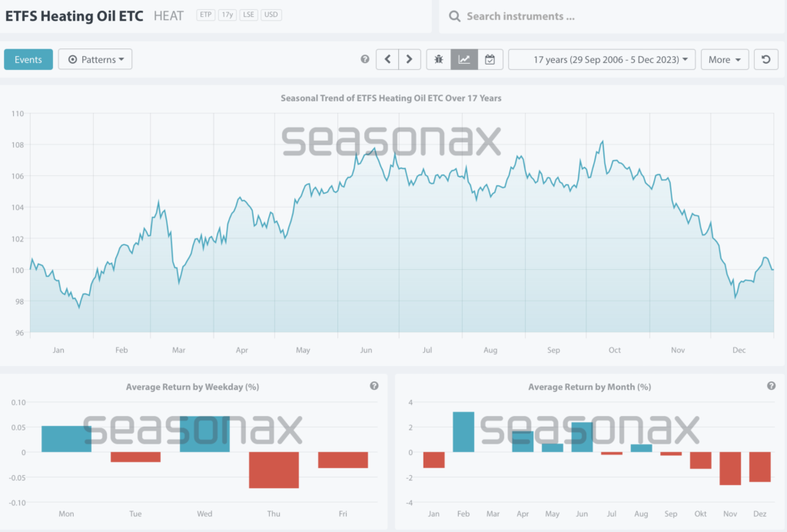Toggle the Events button
This screenshot has width=787, height=532.
[x=28, y=59]
